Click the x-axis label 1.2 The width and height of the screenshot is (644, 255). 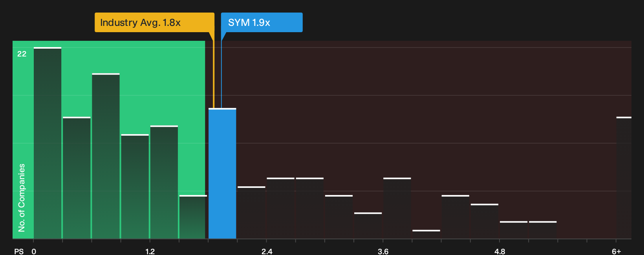[x=150, y=251]
